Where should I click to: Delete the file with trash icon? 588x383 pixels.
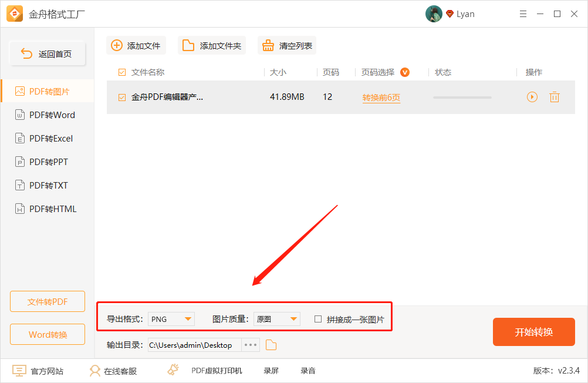pos(554,98)
